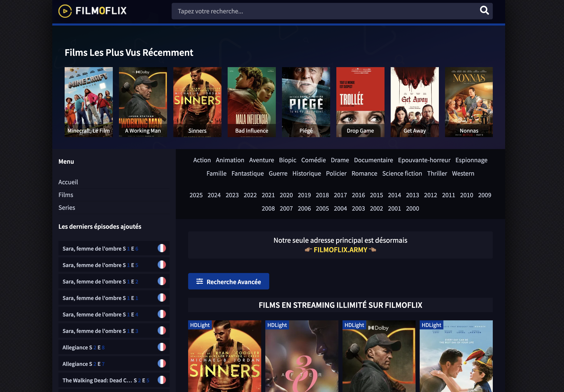This screenshot has width=564, height=392.
Task: Select the Science fiction genre
Action: coord(402,173)
